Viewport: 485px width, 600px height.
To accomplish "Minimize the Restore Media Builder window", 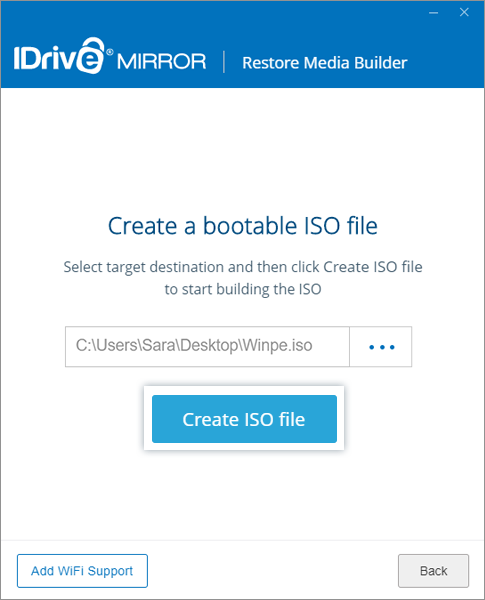I will click(434, 13).
